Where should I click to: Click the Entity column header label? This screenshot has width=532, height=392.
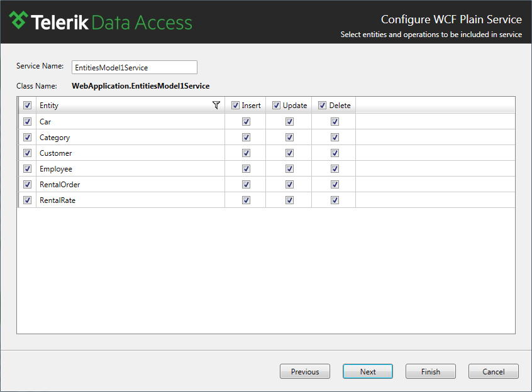point(49,106)
